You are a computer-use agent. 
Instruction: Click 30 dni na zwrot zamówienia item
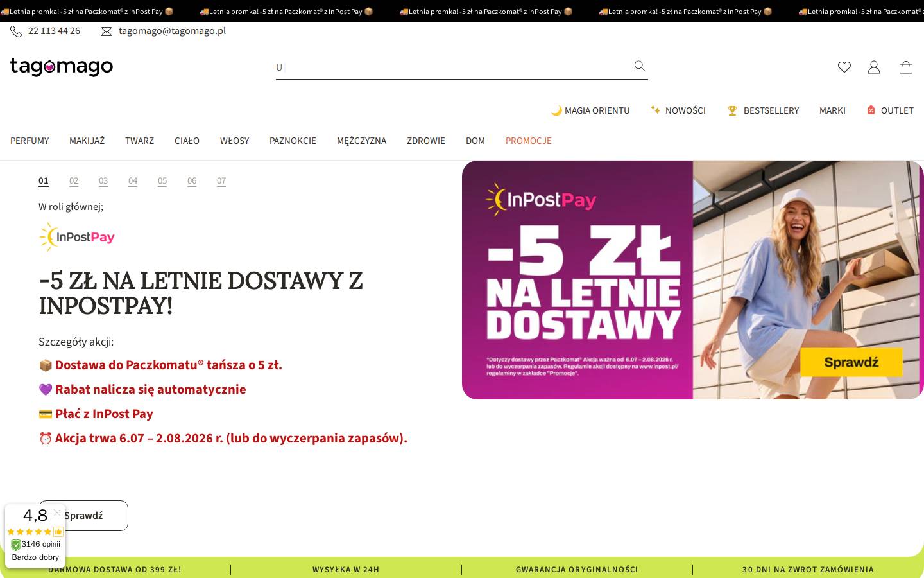tap(808, 570)
